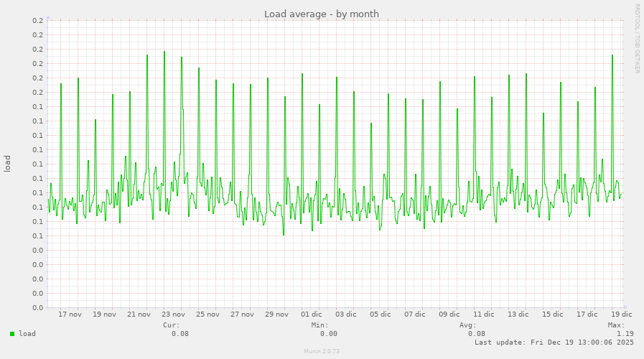The width and height of the screenshot is (644, 359).
Task: Click the '21 nov' date label
Action: tap(139, 314)
